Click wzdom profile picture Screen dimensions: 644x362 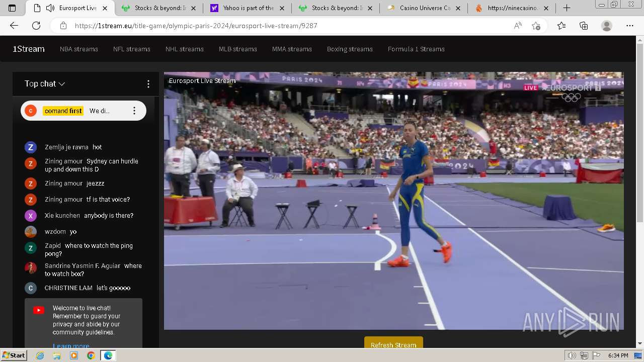[31, 232]
